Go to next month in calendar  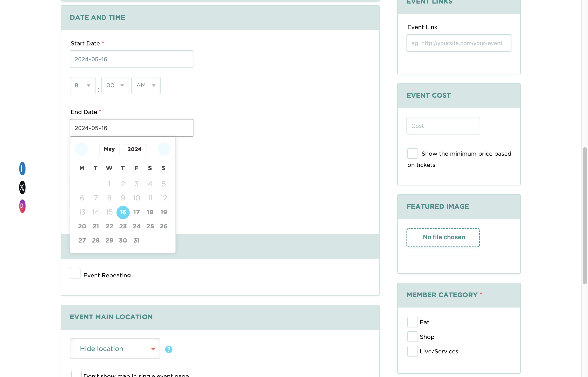(164, 149)
